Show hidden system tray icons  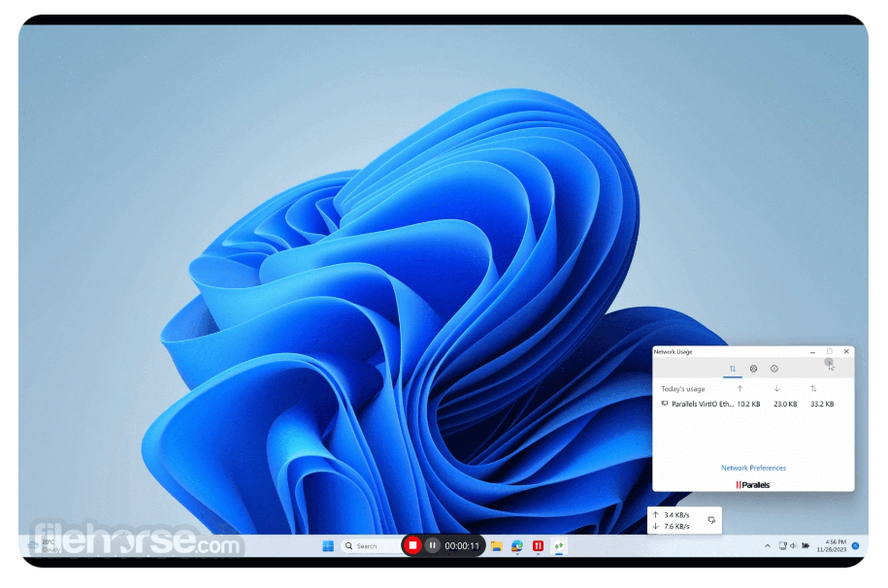pos(768,546)
